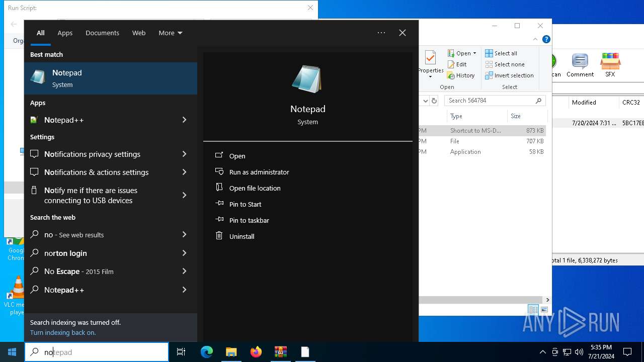Viewport: 644px width, 362px height.
Task: Click Invert selection in Explorer
Action: pyautogui.click(x=509, y=75)
